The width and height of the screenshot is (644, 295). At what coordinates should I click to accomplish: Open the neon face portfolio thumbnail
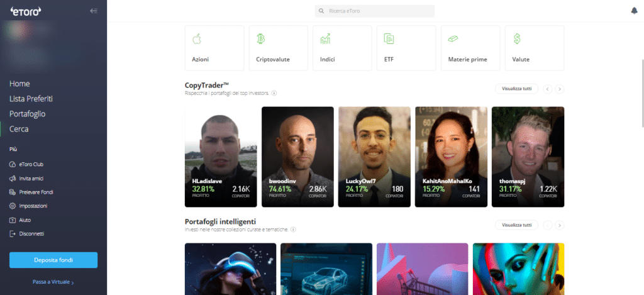518,269
